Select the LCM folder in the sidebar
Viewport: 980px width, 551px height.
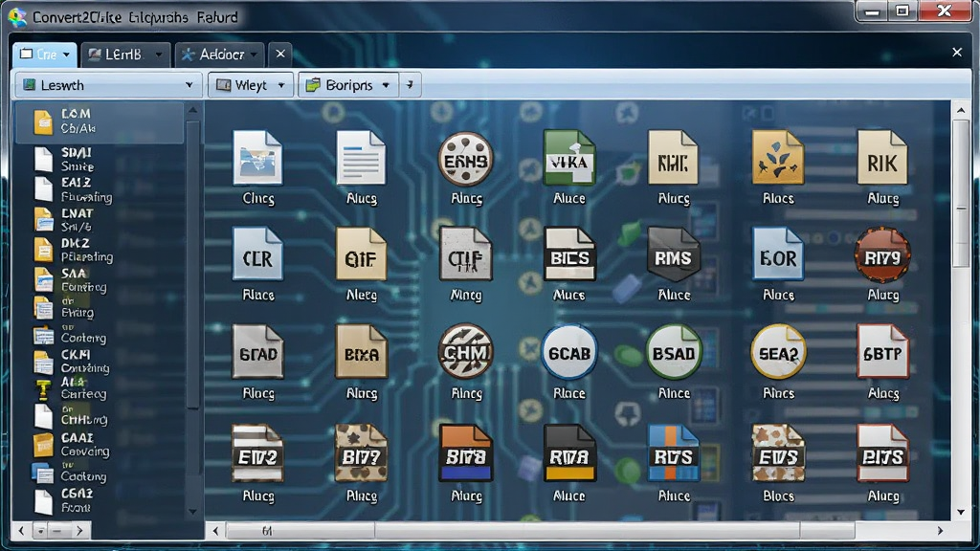100,121
